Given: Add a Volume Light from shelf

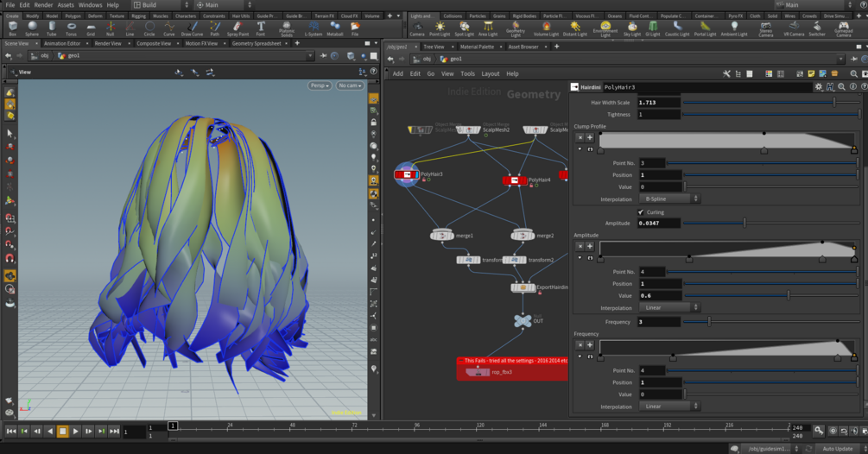Looking at the screenshot, I should (546, 28).
